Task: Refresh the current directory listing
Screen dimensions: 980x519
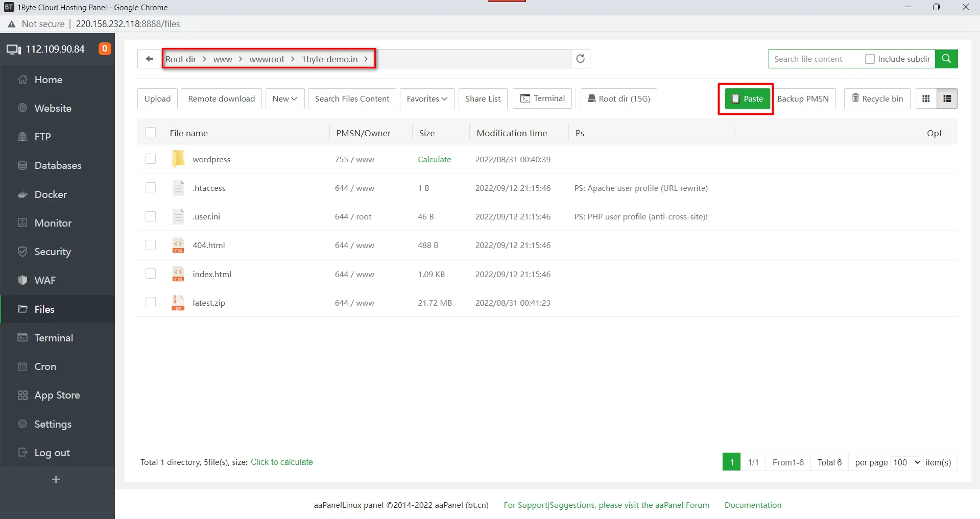Action: tap(580, 58)
